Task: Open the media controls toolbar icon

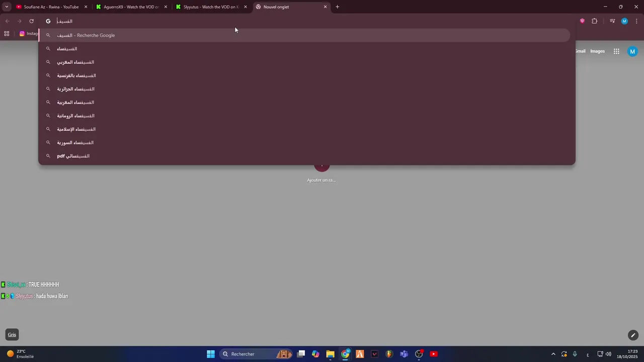Action: pos(612,21)
